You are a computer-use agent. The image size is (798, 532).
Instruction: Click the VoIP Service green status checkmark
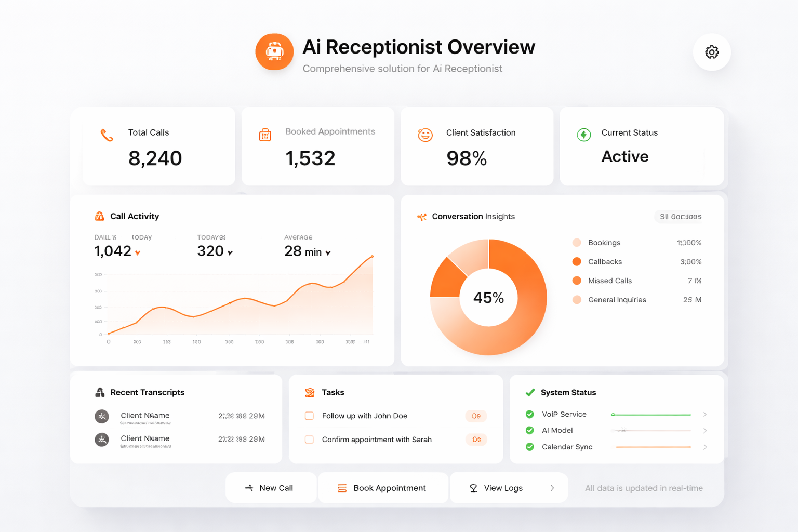[x=530, y=414]
